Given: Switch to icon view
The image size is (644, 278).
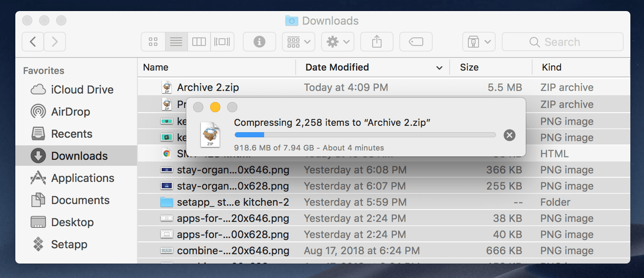Looking at the screenshot, I should coord(153,41).
